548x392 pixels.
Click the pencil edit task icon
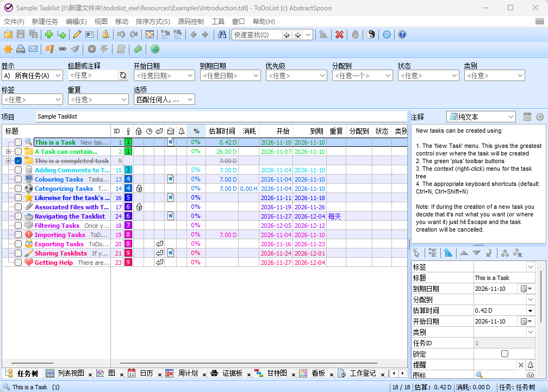pos(77,35)
